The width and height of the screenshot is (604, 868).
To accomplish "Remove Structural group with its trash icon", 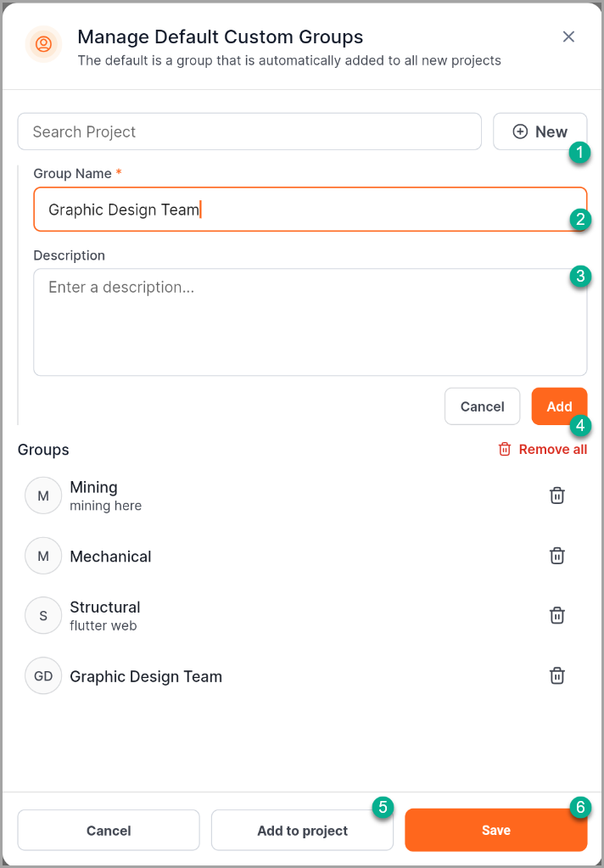I will 556,615.
